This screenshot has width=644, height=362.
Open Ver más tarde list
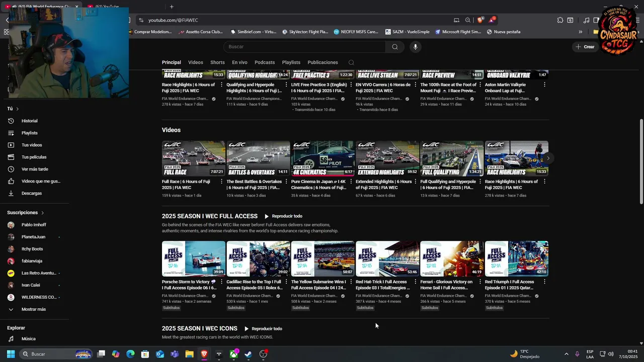click(34, 169)
